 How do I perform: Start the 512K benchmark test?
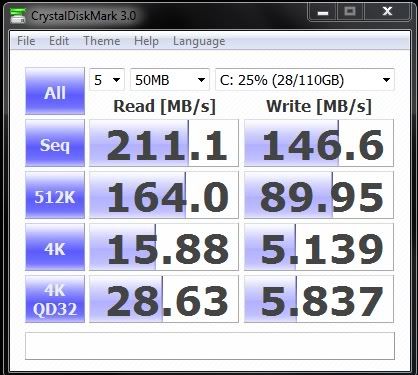pyautogui.click(x=55, y=195)
